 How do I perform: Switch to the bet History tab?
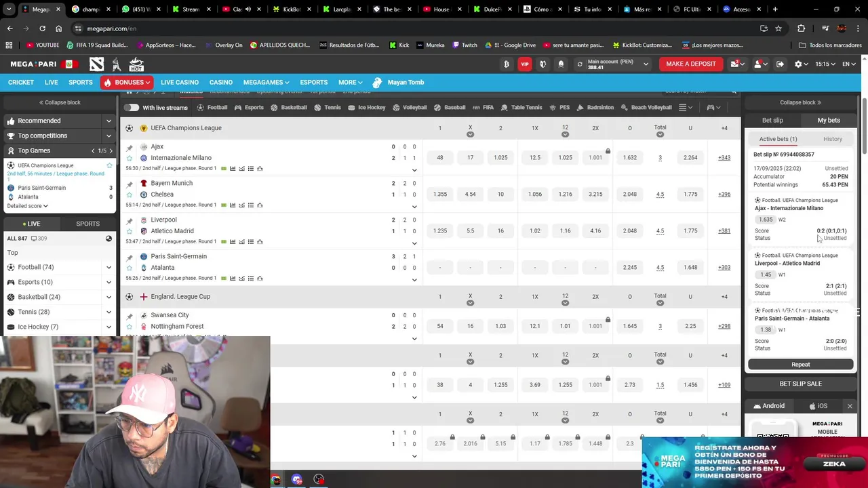click(833, 139)
